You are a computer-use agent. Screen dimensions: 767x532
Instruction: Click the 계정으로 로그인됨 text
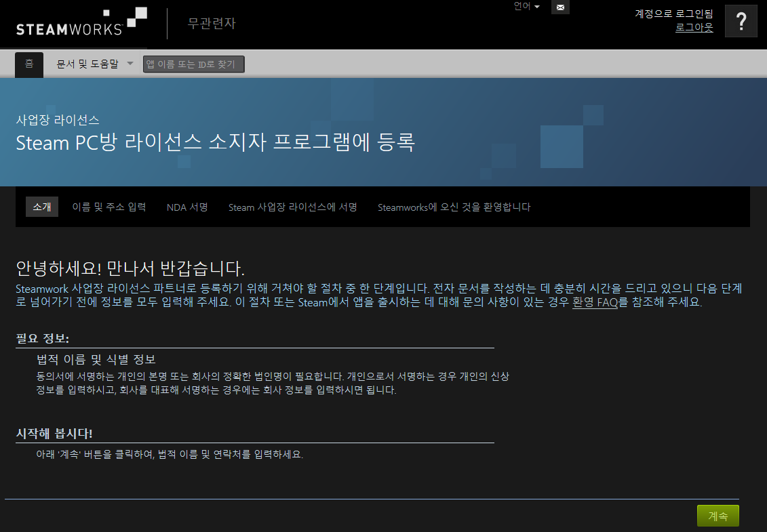(673, 14)
